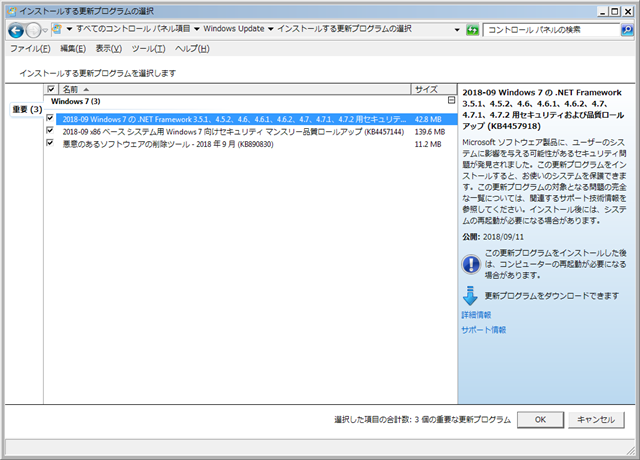Close the update selection window
The image size is (640, 460).
628,12
